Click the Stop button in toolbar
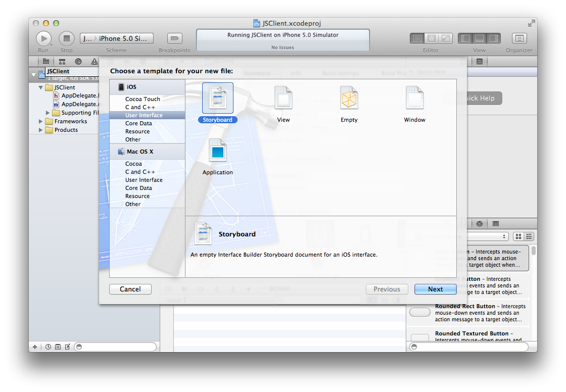 (67, 38)
